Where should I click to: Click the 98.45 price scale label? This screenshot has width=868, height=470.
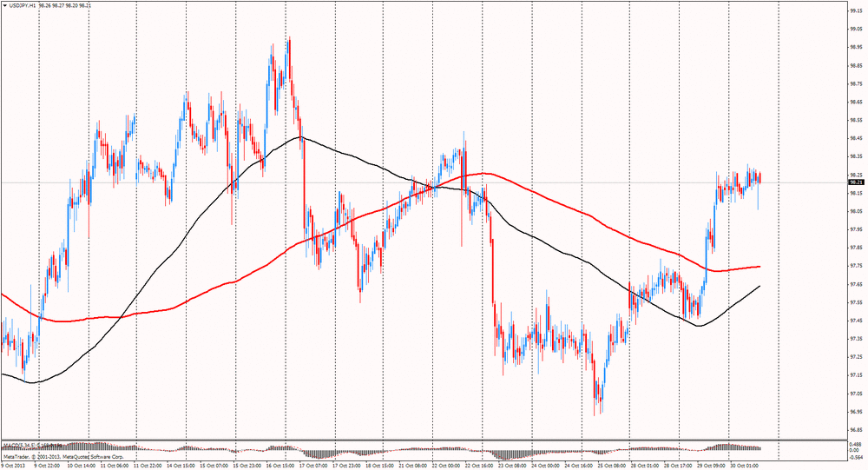click(855, 138)
